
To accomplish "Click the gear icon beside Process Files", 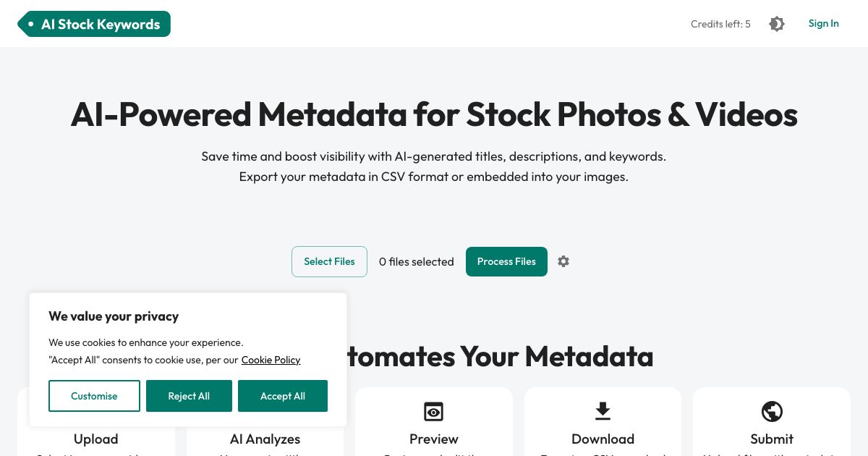I will point(563,261).
